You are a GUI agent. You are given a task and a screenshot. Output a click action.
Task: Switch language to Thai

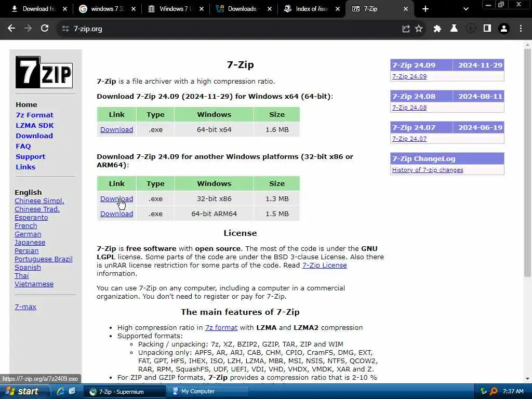tap(22, 275)
